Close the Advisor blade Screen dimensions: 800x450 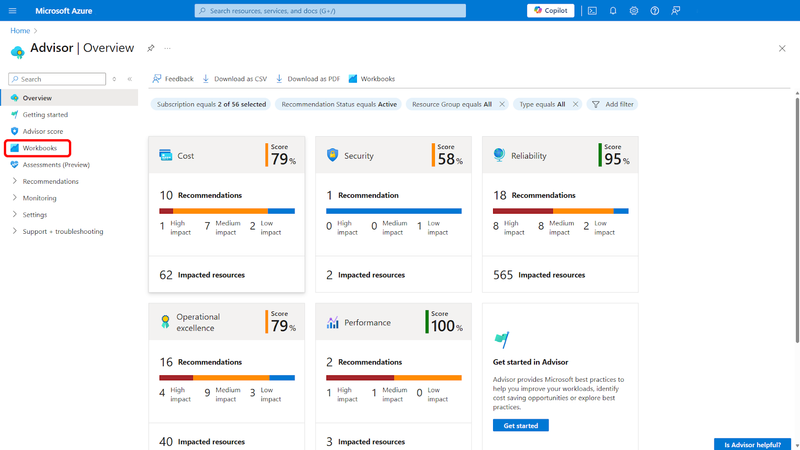coord(782,48)
